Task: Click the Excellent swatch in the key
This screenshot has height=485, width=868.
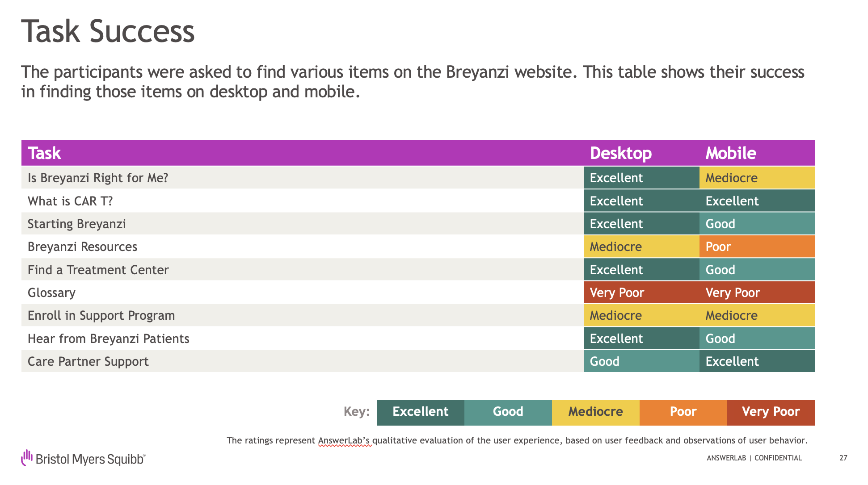Action: (420, 412)
